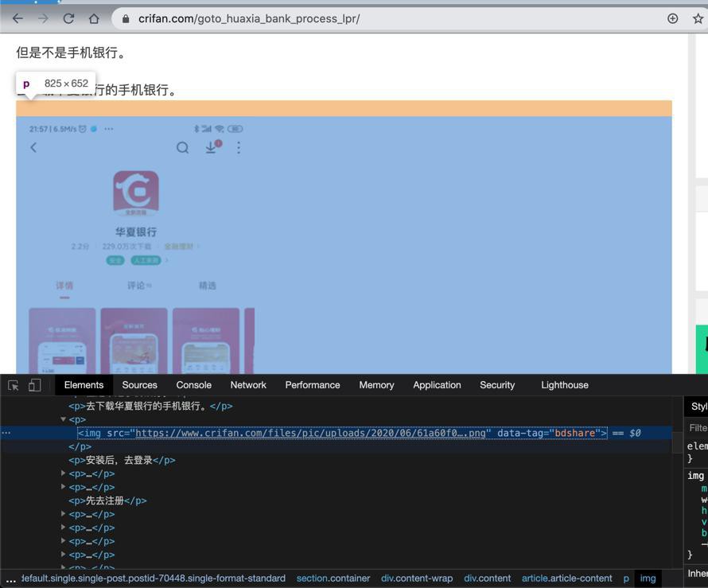Click the second app preview thumbnail

134,341
